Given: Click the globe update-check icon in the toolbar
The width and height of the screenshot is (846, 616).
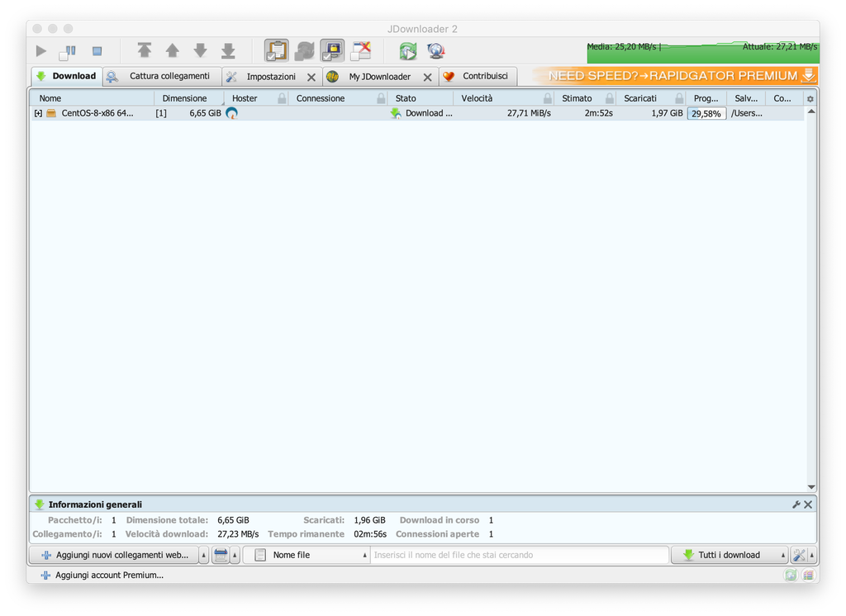Looking at the screenshot, I should 436,51.
